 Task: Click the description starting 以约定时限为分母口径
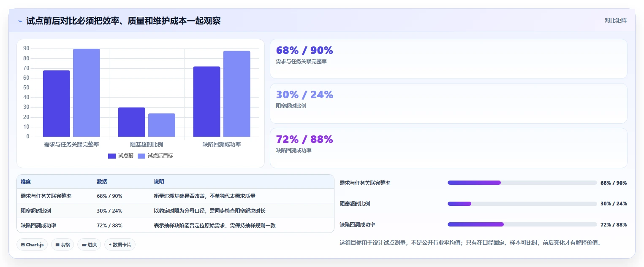209,211
